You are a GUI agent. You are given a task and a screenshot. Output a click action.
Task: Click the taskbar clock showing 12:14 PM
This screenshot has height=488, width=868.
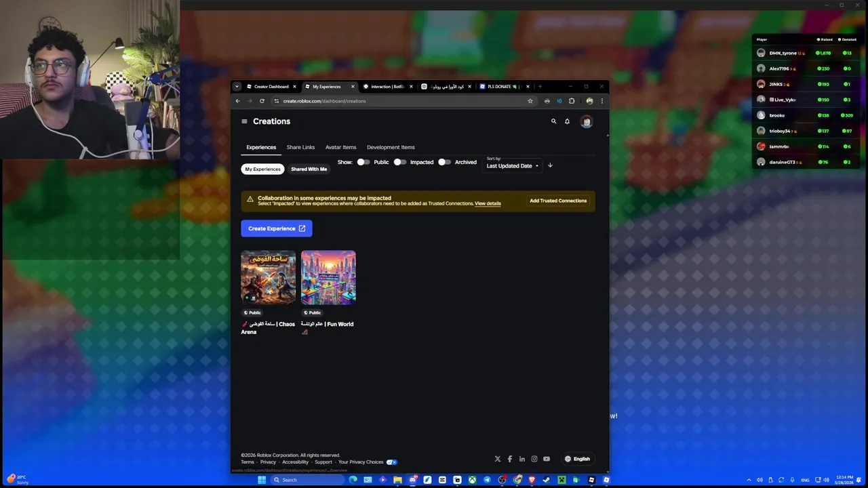tap(844, 480)
